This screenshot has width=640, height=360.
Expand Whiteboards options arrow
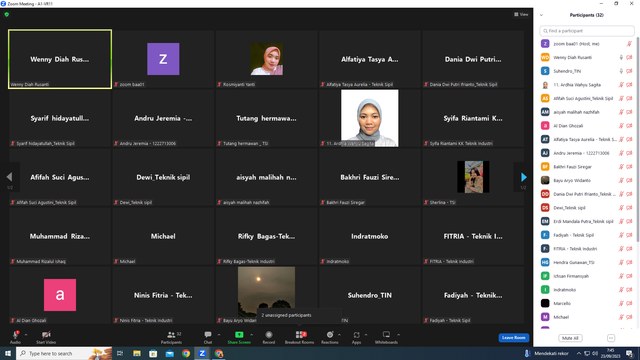click(x=398, y=335)
